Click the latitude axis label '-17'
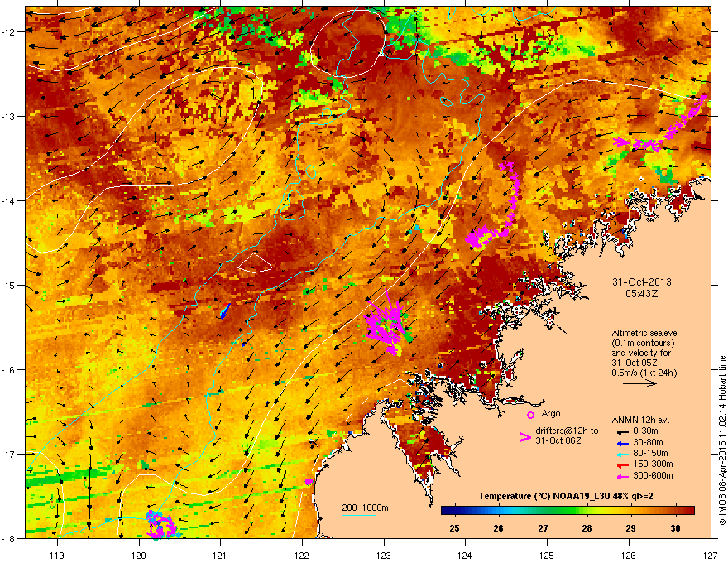The height and width of the screenshot is (563, 728). coord(8,454)
